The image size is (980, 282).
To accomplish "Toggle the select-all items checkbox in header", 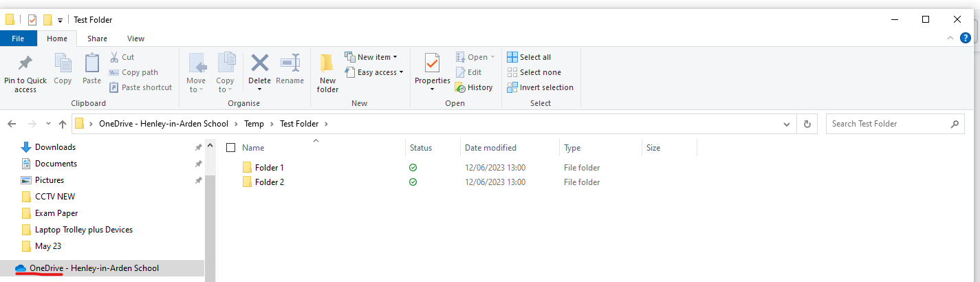I will pyautogui.click(x=231, y=147).
